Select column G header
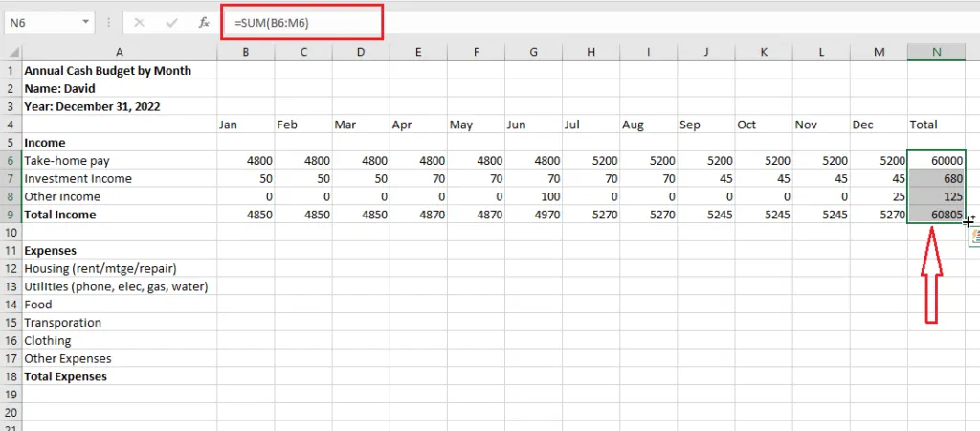Image resolution: width=980 pixels, height=431 pixels. (x=533, y=52)
